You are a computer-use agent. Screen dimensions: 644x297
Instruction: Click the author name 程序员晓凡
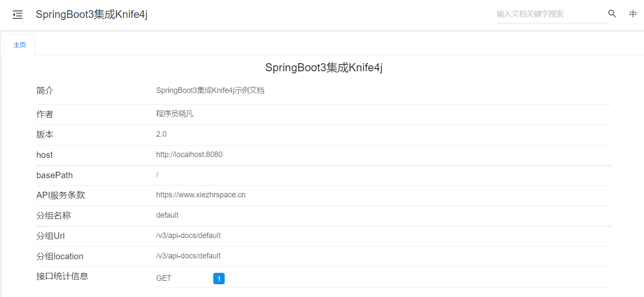coord(175,114)
